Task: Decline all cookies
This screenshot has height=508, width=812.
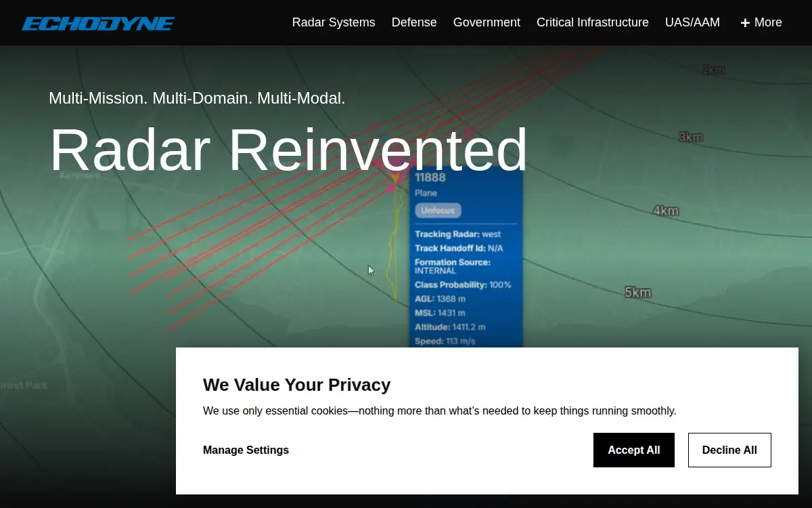Action: [729, 450]
